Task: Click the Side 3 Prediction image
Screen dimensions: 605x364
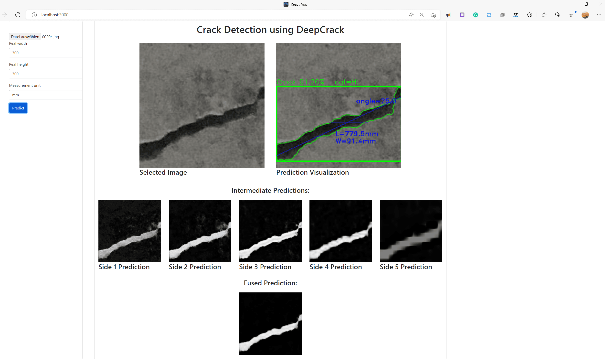Action: click(270, 231)
